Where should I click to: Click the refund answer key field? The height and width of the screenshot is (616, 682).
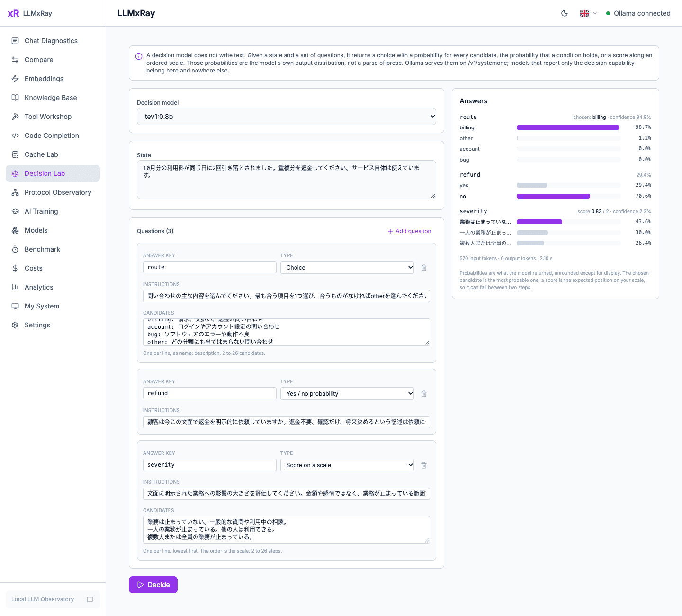210,393
